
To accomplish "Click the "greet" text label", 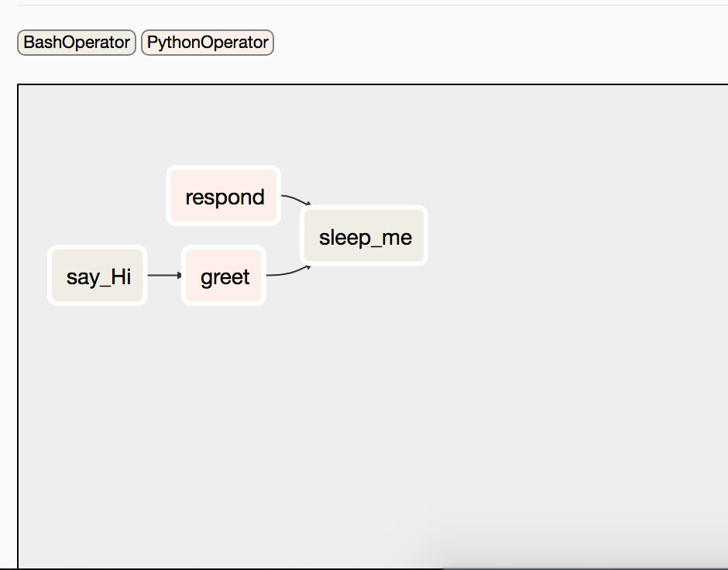I will click(x=225, y=277).
